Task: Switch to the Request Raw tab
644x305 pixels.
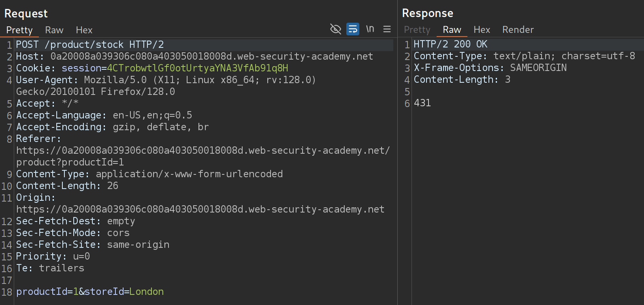Action: (54, 30)
